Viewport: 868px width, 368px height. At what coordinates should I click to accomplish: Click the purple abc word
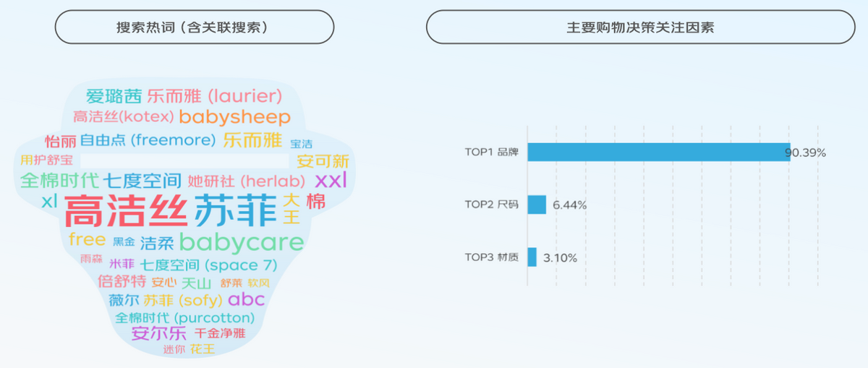point(247,299)
